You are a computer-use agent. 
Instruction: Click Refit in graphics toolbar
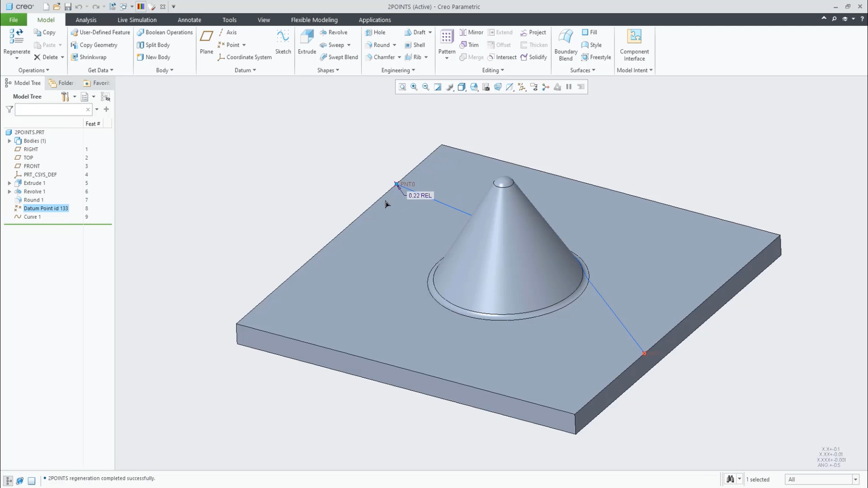coord(402,87)
